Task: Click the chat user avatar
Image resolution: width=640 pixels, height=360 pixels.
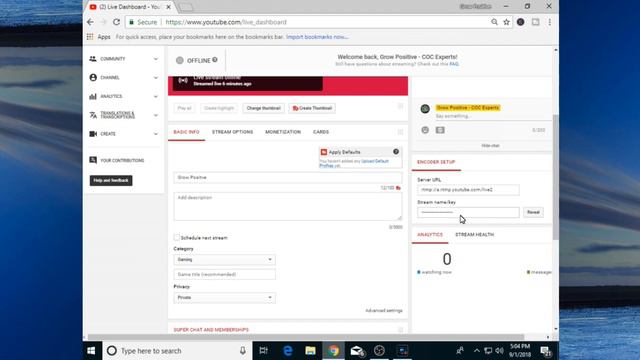Action: 425,109
